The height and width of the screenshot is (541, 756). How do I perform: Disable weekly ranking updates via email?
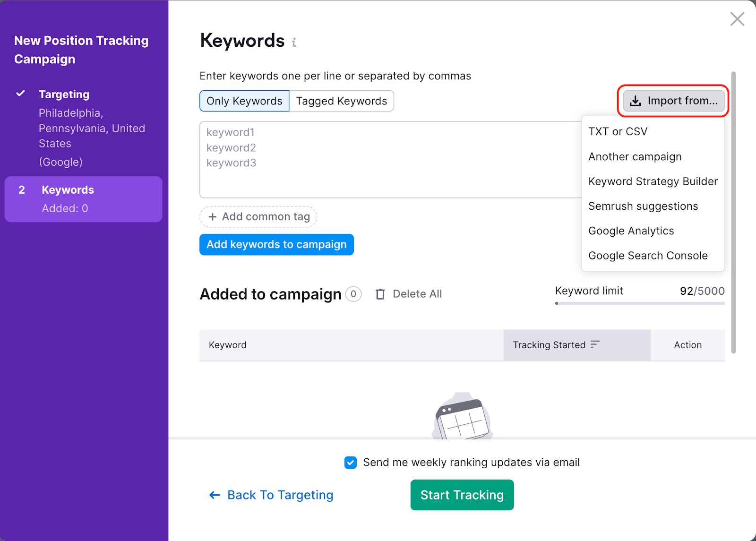(x=350, y=463)
